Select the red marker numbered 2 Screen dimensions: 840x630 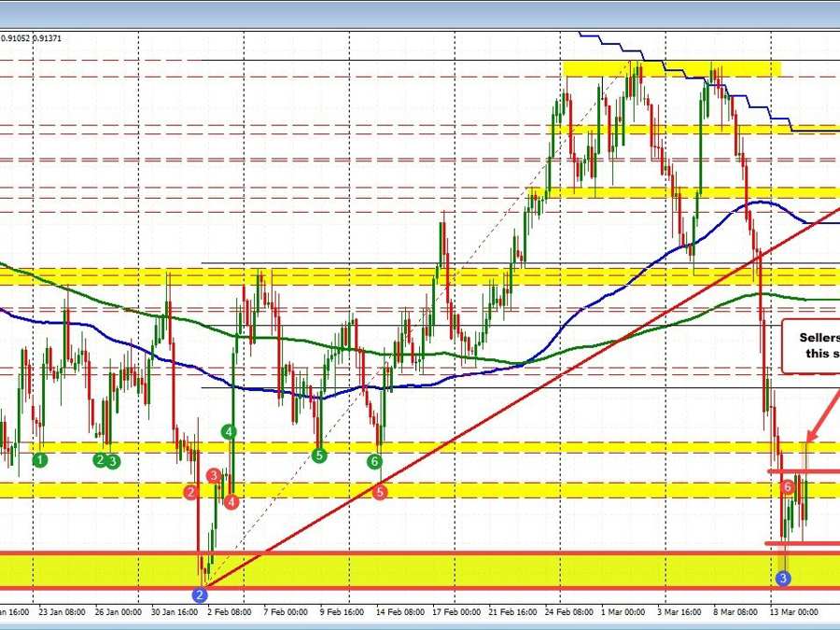click(190, 491)
